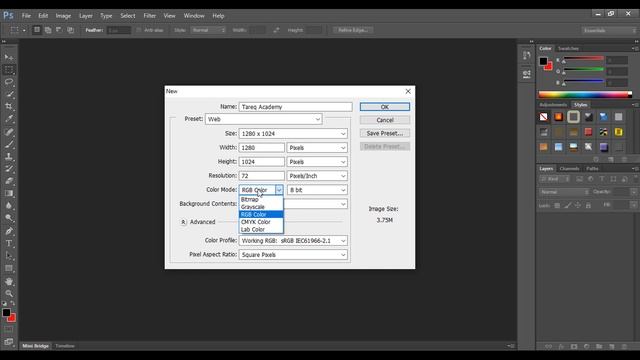Choose Intersect with selection mode
640x360 pixels.
[70, 30]
